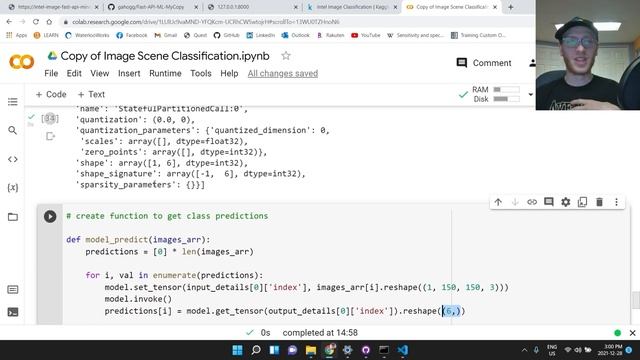Viewport: 640px width, 360px height.
Task: Open the GitHub bookmark
Action: (x=227, y=35)
